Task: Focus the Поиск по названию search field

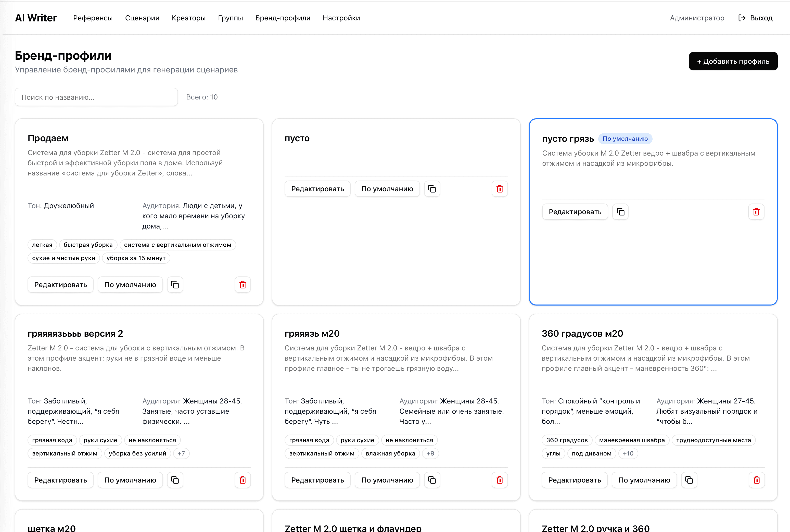Action: pyautogui.click(x=96, y=97)
